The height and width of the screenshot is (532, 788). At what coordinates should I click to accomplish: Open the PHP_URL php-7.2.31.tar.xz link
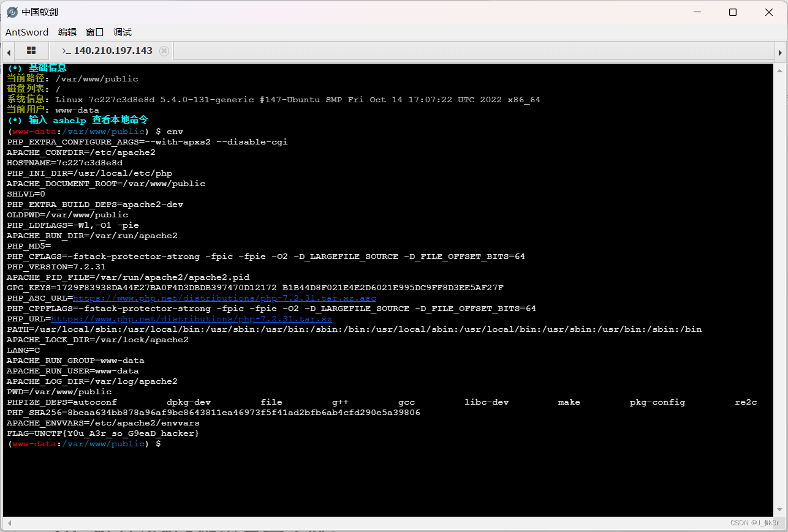(191, 319)
